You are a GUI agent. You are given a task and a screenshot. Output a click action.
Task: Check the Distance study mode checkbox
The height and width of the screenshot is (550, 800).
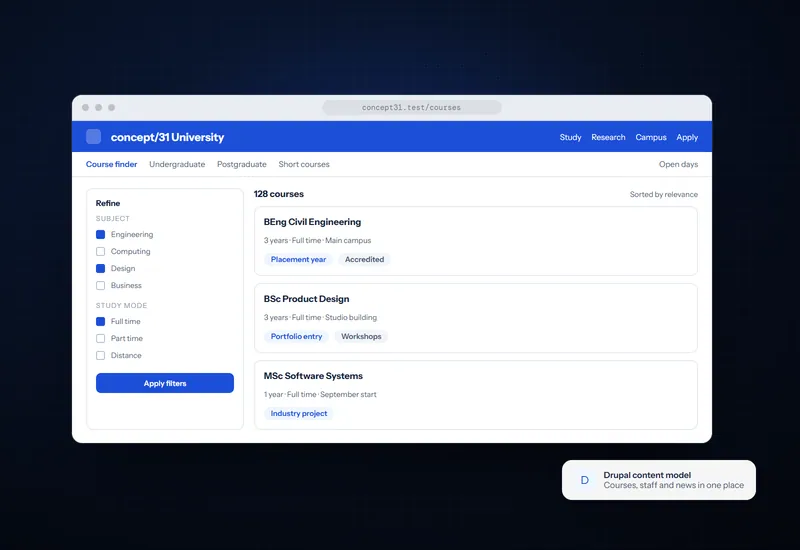(x=101, y=356)
